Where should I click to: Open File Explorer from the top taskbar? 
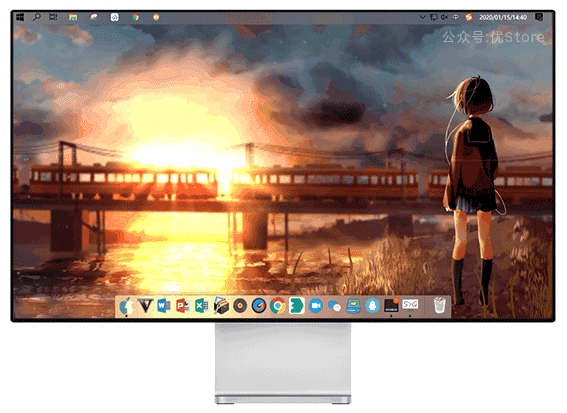(73, 17)
